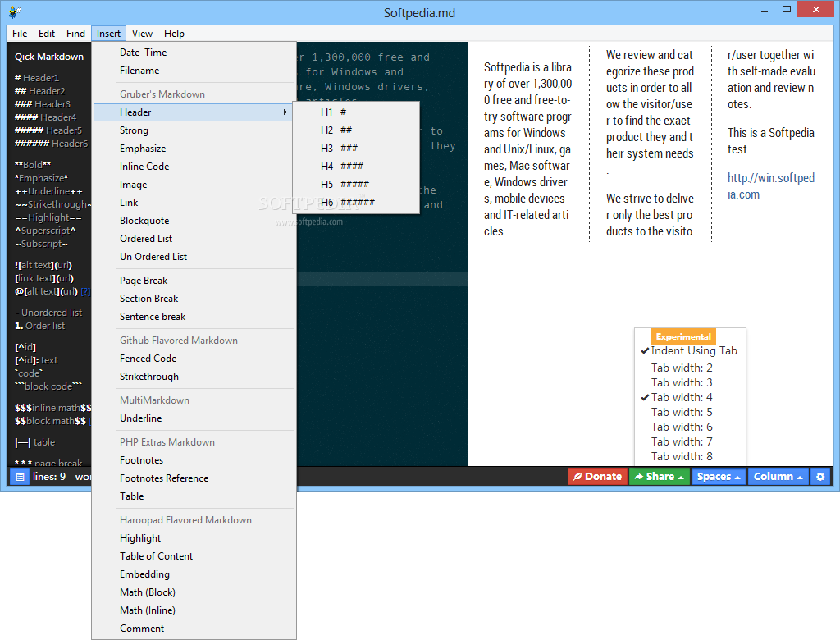The height and width of the screenshot is (640, 840).
Task: Insert Math (Inline)
Action: tap(194, 610)
